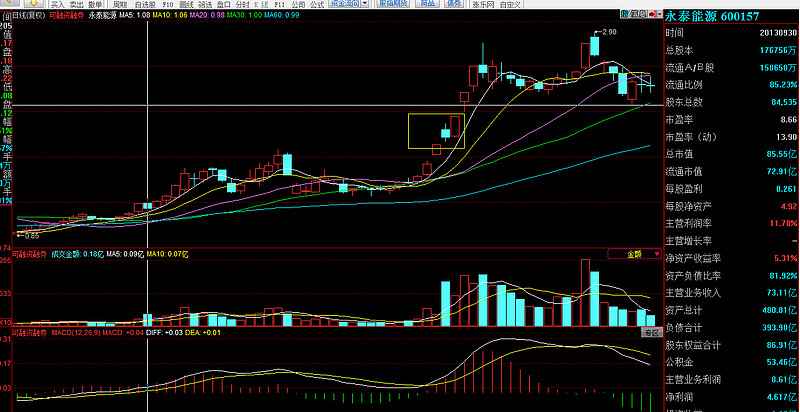Click the 时间 20130930 row
The image size is (800, 412).
tap(731, 33)
